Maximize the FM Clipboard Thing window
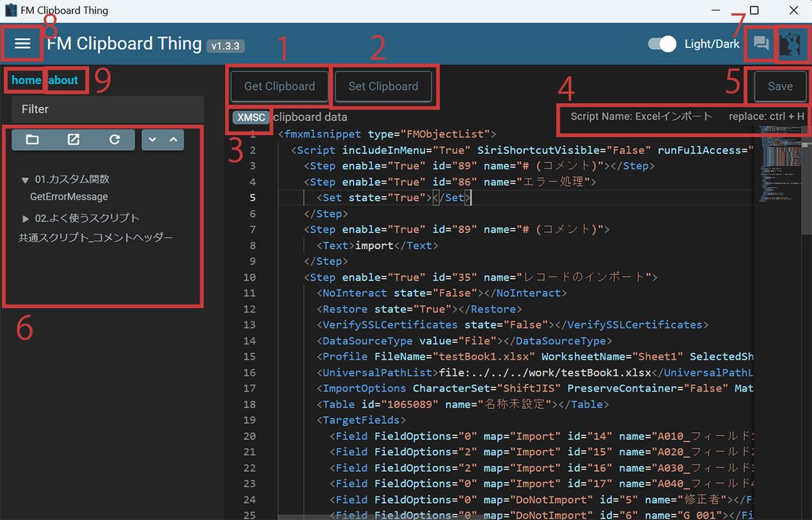Screen dimensions: 812x520 pos(754,11)
